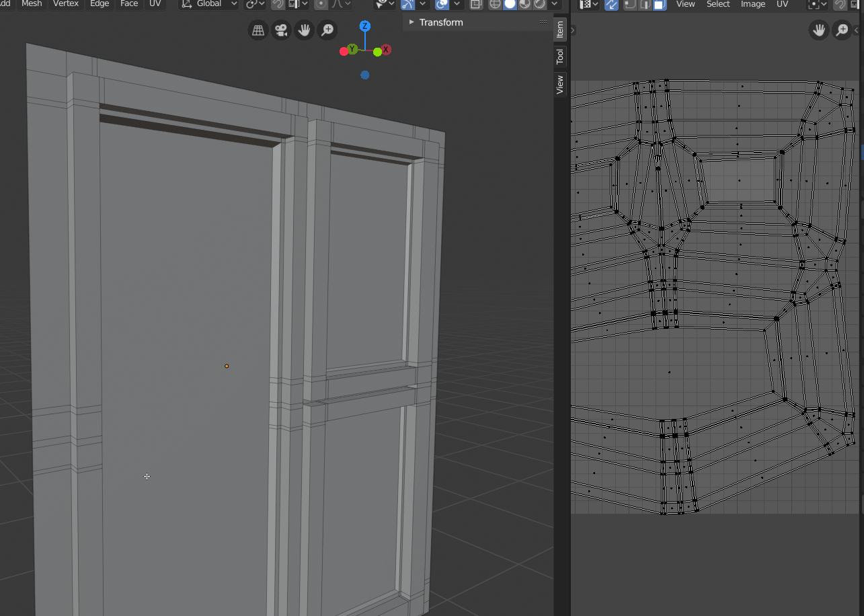Screen dimensions: 864x616
Task: Open the Mesh menu in 3D viewport
Action: coord(32,4)
